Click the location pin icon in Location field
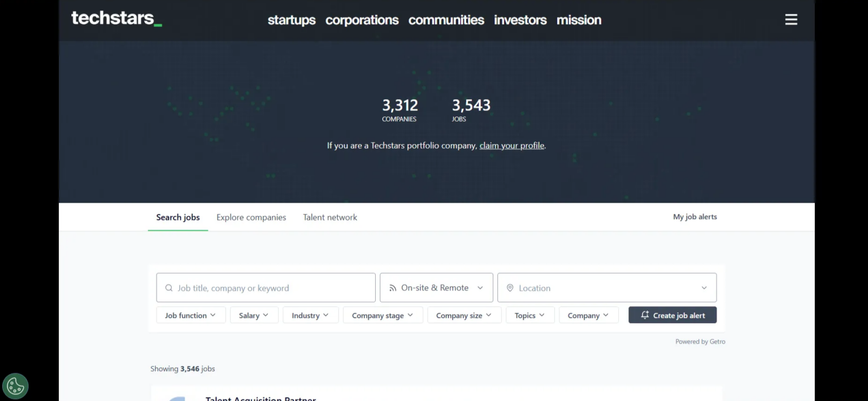Image resolution: width=868 pixels, height=401 pixels. 510,287
